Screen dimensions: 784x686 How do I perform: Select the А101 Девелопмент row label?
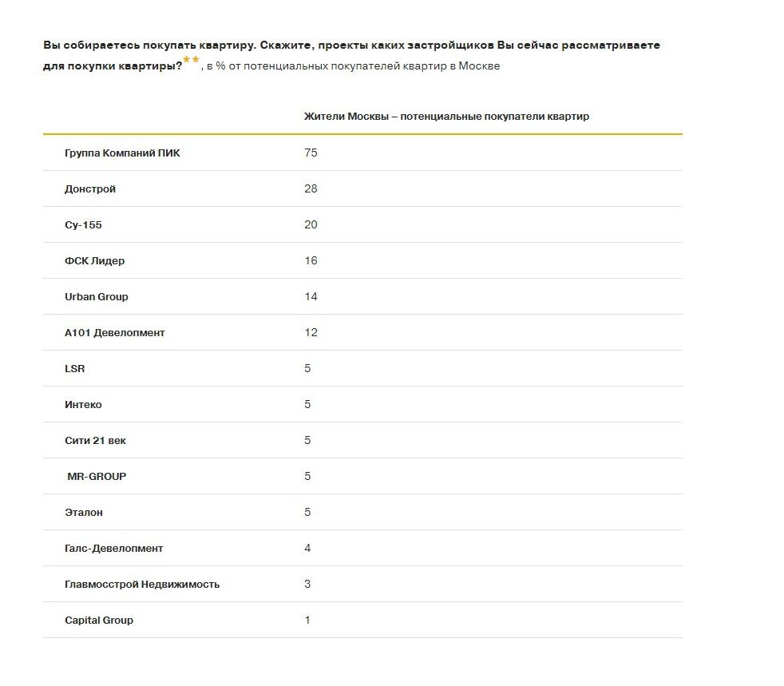click(x=114, y=333)
